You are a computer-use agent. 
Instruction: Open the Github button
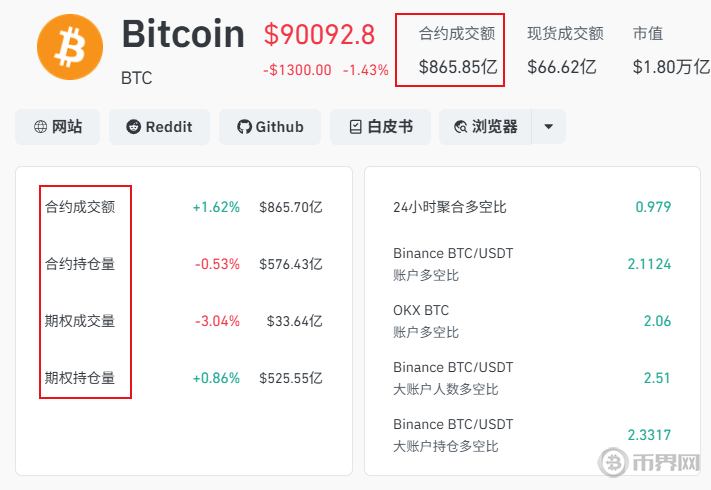(x=270, y=127)
